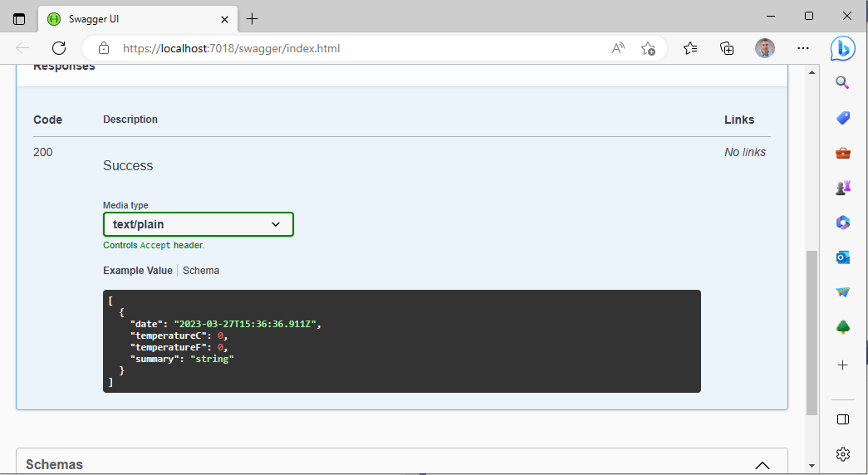This screenshot has height=475, width=868.
Task: Switch to the Example Value tab
Action: pos(138,270)
